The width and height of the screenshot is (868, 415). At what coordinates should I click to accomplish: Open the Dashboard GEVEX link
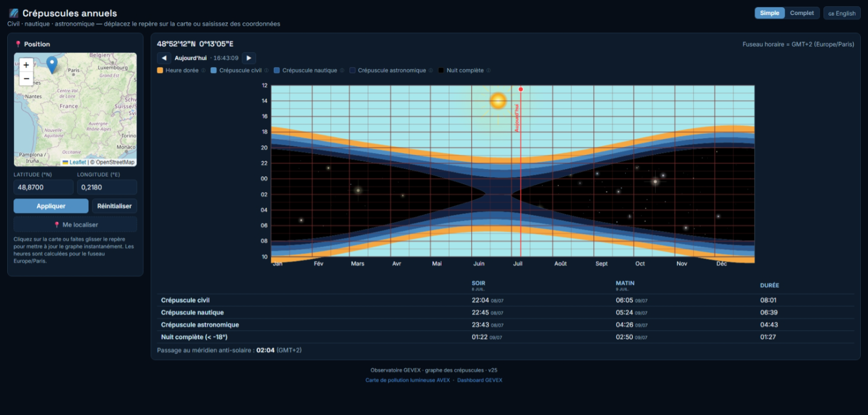click(x=479, y=380)
